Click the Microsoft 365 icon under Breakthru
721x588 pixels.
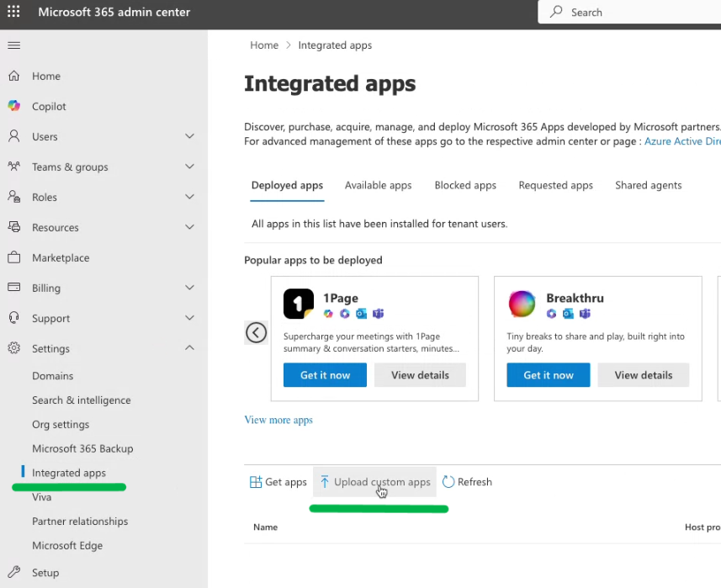pyautogui.click(x=551, y=314)
